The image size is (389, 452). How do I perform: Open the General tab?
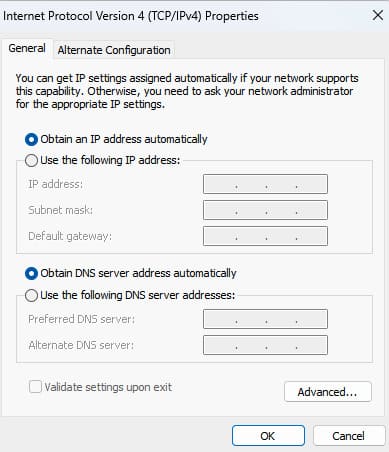click(x=27, y=48)
